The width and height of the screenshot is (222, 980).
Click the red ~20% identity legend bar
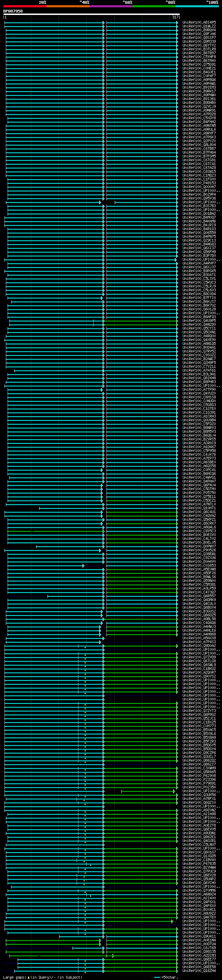(x=25, y=6)
